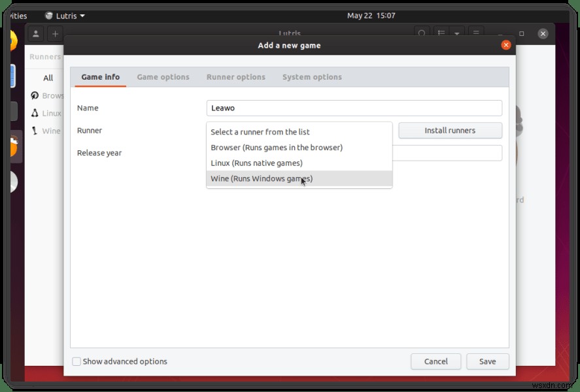
Task: Click the Install runners button
Action: (450, 130)
